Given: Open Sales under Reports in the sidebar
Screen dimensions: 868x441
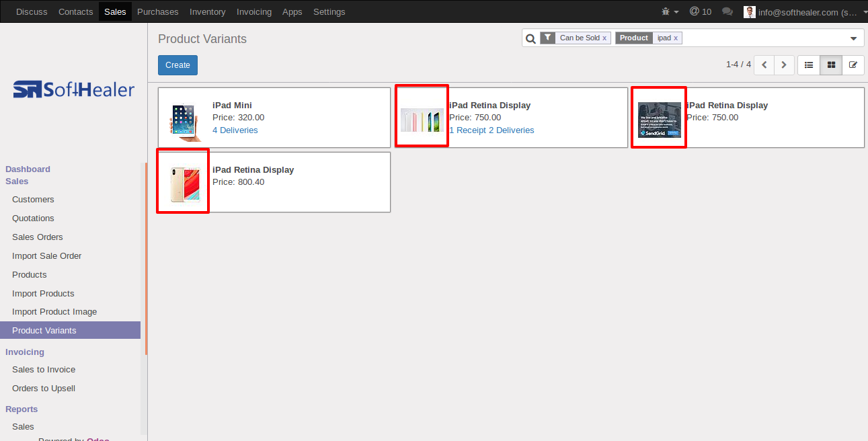Looking at the screenshot, I should click(x=23, y=427).
